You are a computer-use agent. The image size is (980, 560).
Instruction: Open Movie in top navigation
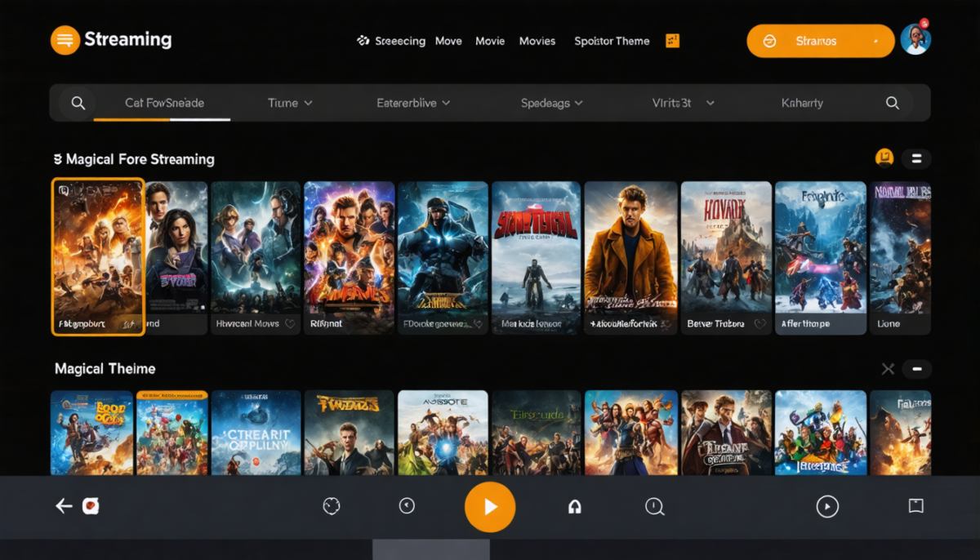pyautogui.click(x=490, y=41)
